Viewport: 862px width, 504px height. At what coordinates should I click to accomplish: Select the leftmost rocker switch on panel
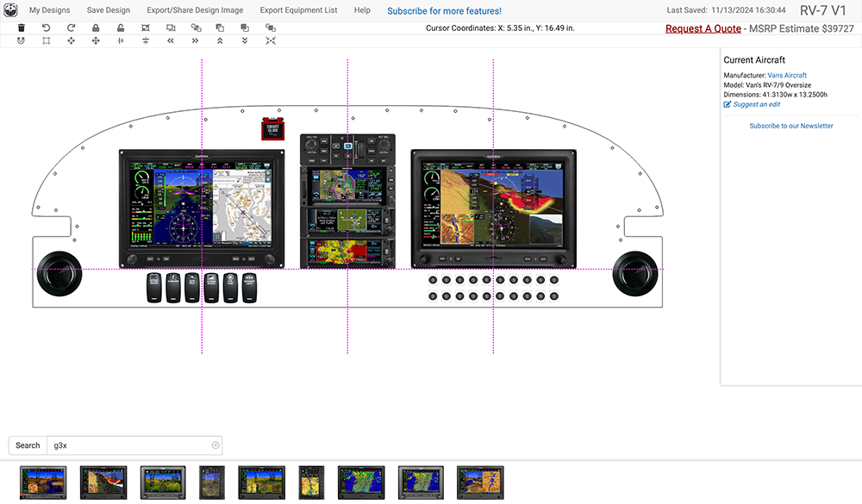click(x=154, y=288)
